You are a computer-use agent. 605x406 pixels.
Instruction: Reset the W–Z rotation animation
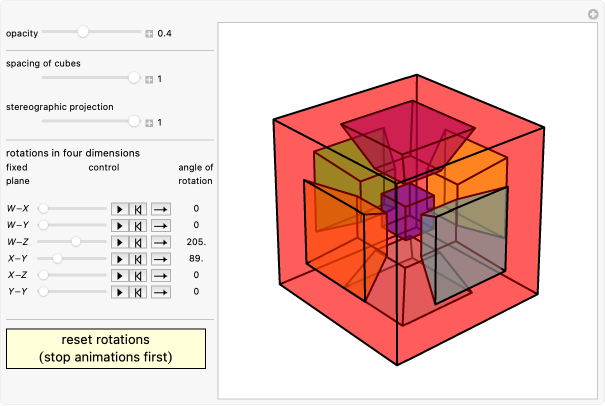click(138, 242)
